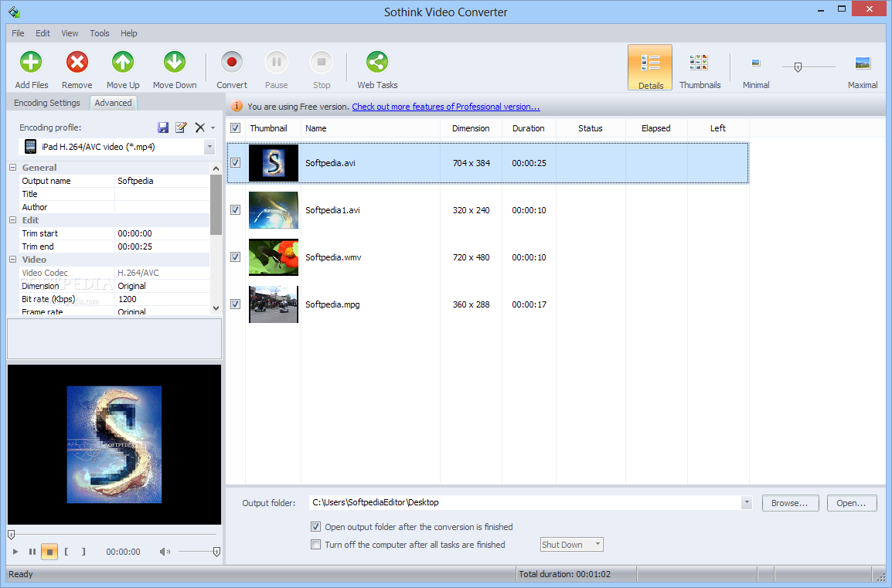Click the Trim end value 00:00:25
Screen dimensions: 892x588
coord(162,246)
